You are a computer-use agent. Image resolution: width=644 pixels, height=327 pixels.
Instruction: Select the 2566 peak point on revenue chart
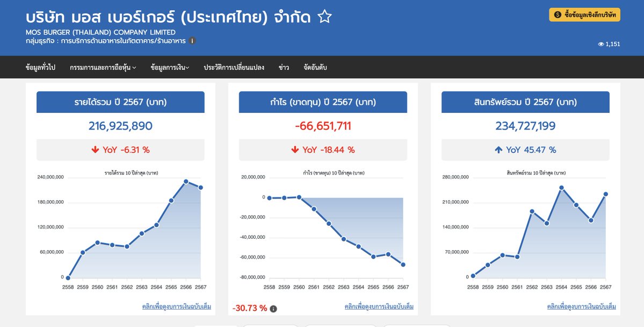[186, 181]
